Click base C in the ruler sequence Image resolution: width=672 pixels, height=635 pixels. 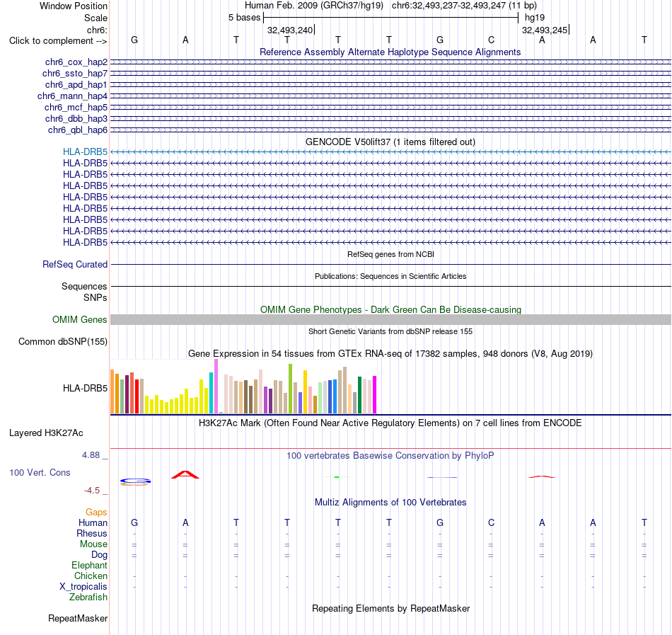(491, 40)
